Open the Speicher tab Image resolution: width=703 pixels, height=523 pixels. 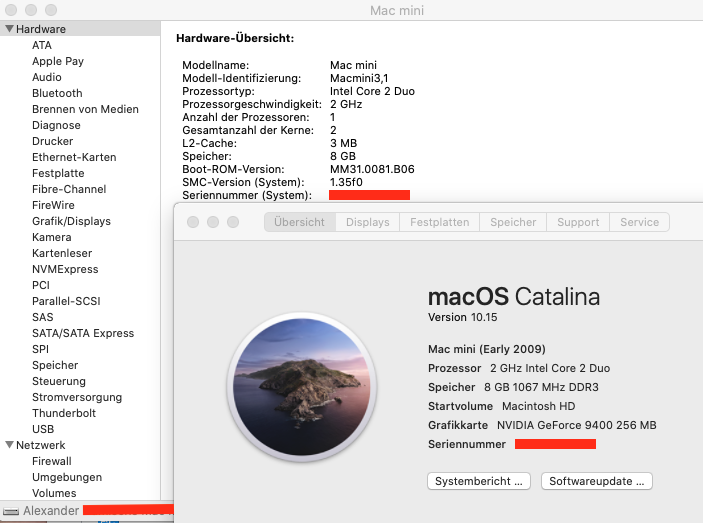click(x=513, y=222)
